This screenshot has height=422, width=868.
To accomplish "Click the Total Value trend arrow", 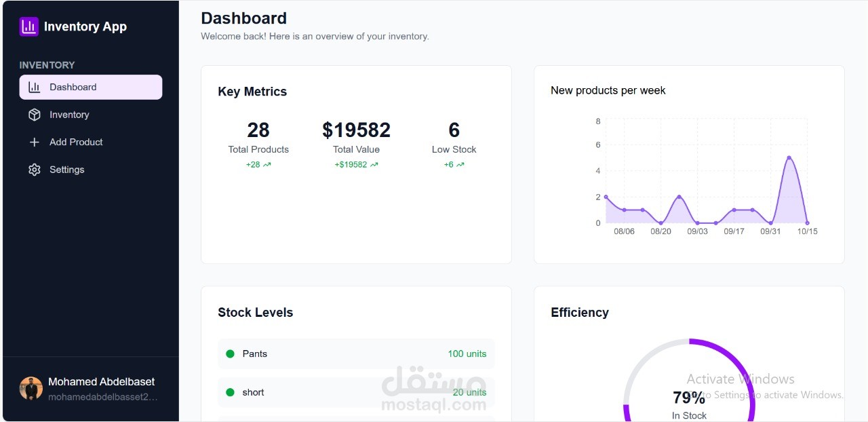I will tap(374, 165).
